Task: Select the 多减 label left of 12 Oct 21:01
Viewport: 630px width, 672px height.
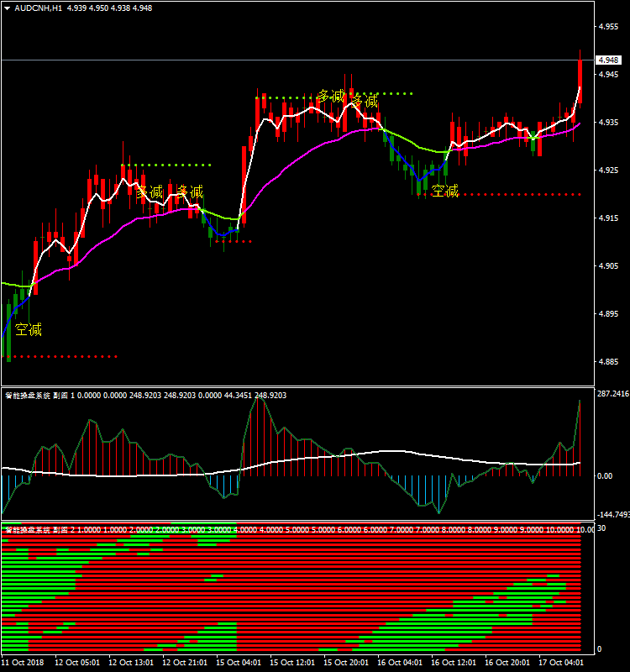Action: click(150, 192)
